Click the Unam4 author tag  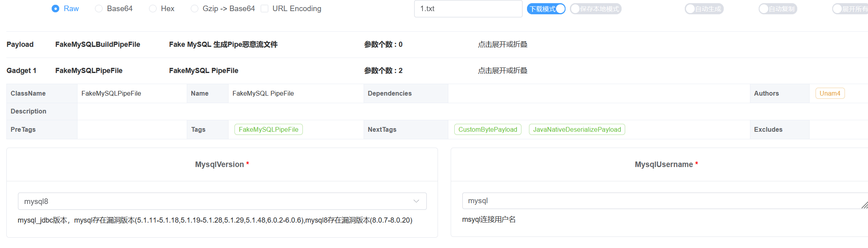coord(830,93)
